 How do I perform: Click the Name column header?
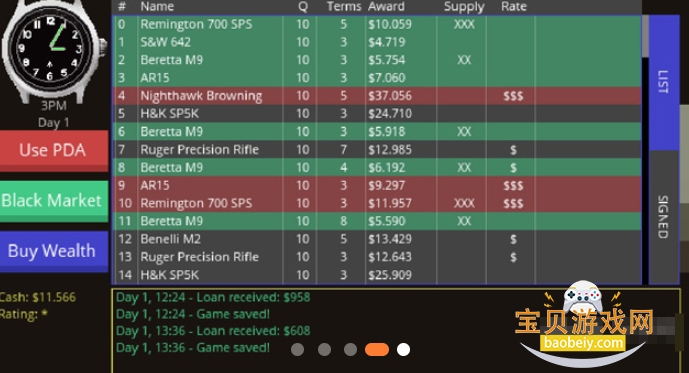(x=157, y=6)
